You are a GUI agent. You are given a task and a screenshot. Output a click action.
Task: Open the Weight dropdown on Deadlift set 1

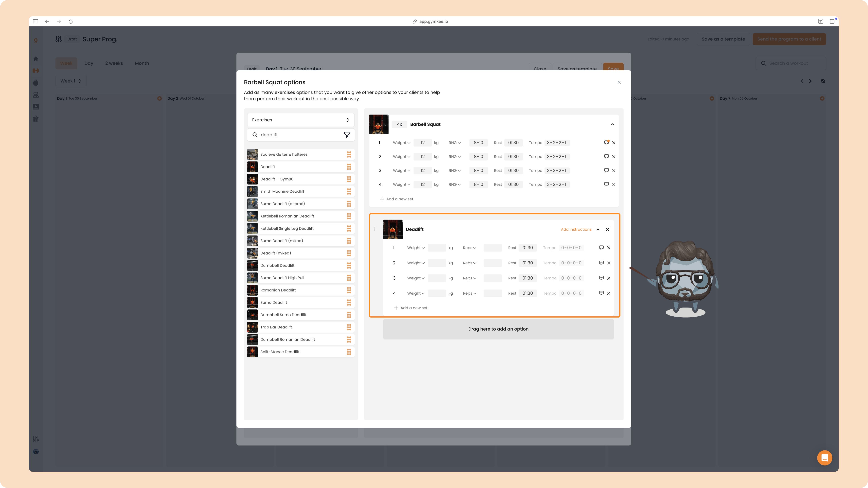point(415,248)
